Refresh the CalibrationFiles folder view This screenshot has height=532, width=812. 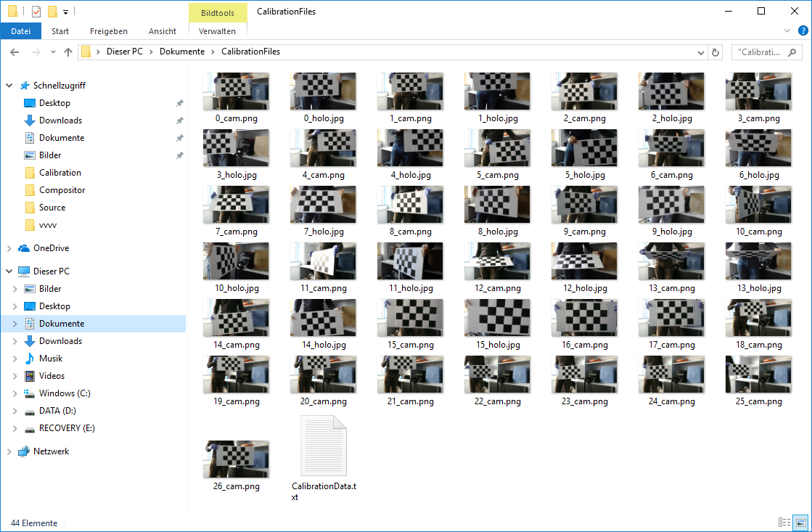click(715, 52)
